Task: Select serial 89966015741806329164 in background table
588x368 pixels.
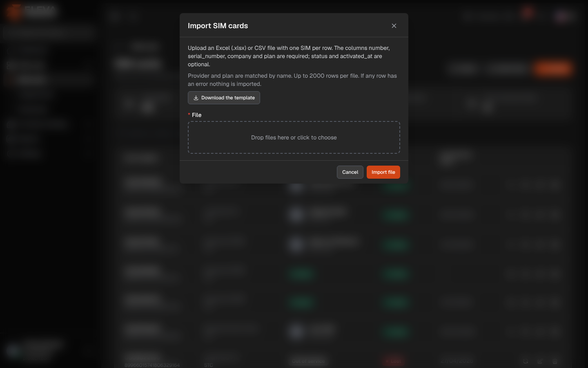Action: 152,365
